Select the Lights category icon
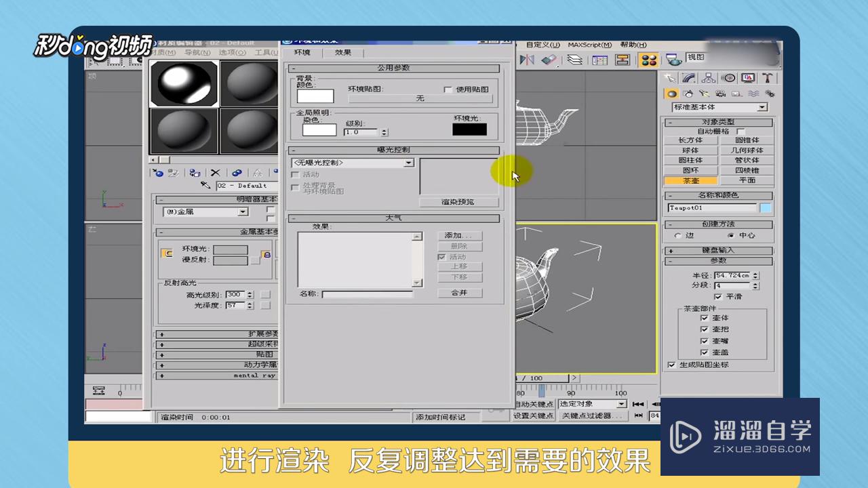 705,94
